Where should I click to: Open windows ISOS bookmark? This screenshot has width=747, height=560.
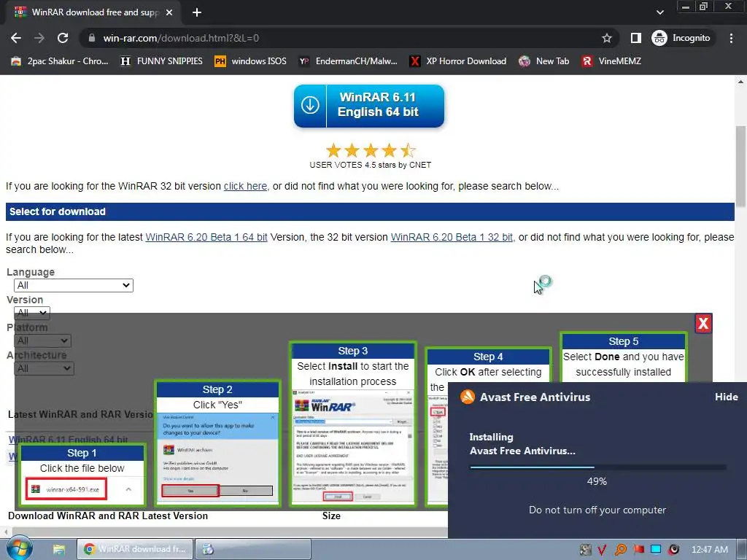pyautogui.click(x=251, y=61)
